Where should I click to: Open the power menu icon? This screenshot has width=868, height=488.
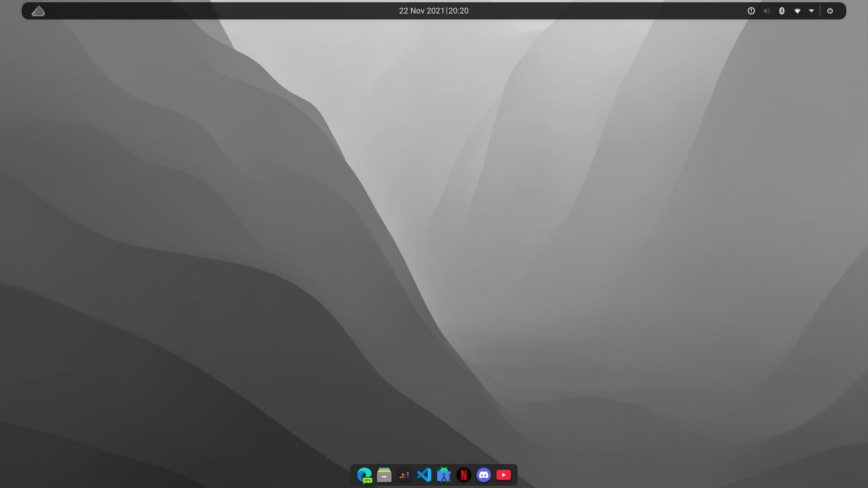tap(830, 11)
